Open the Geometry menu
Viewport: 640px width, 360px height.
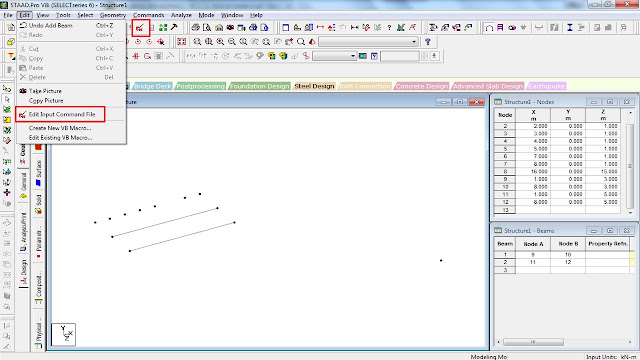[113, 15]
